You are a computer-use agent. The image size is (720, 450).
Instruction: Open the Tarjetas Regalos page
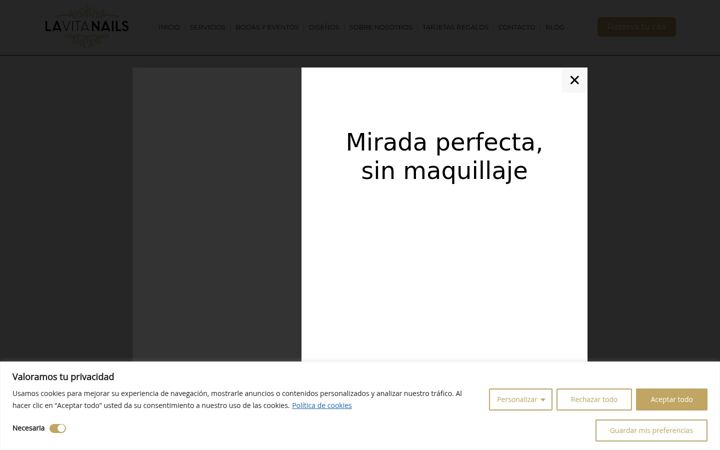[455, 28]
